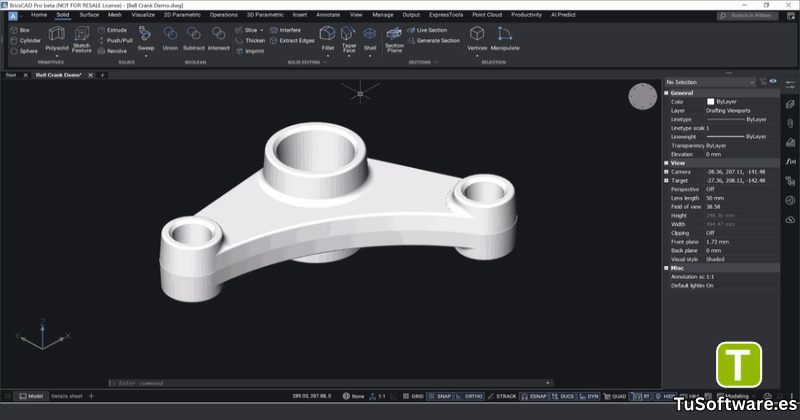This screenshot has height=420, width=800.
Task: Expand the Solid Editing panel arrow
Action: tap(325, 62)
